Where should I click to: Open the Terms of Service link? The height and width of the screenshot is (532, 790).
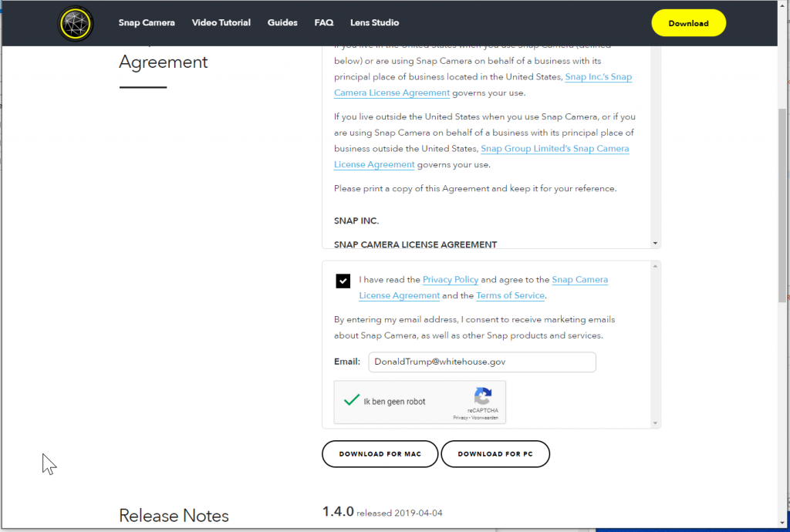511,295
